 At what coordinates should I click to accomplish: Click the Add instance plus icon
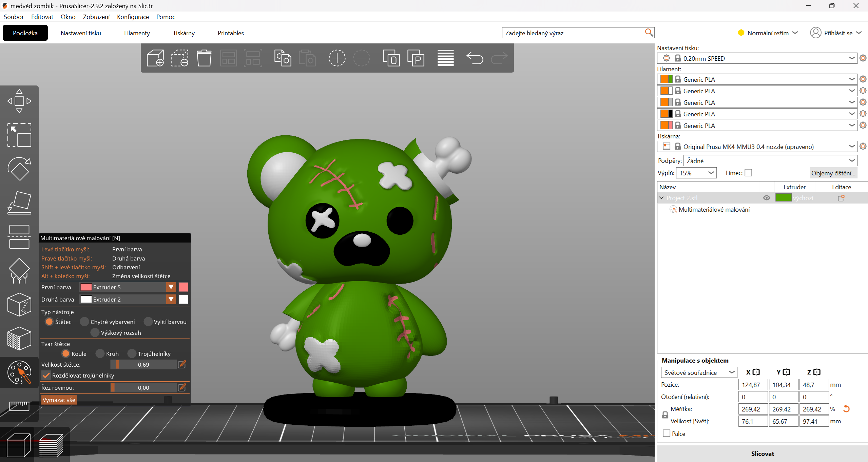[337, 58]
